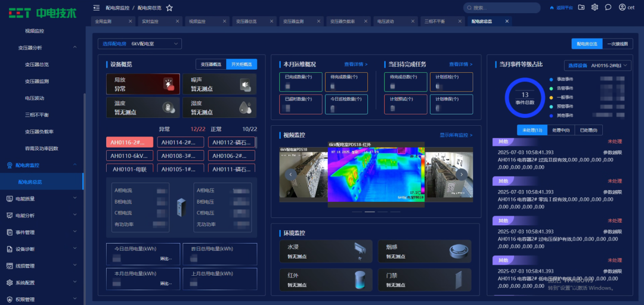
Task: Open the 选择设备 AH0116 dropdown
Action: pos(597,65)
